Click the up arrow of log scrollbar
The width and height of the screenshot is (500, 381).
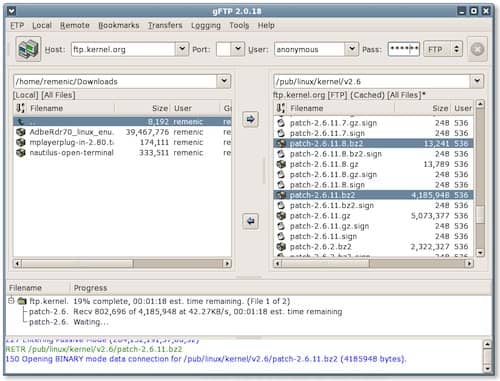click(487, 344)
